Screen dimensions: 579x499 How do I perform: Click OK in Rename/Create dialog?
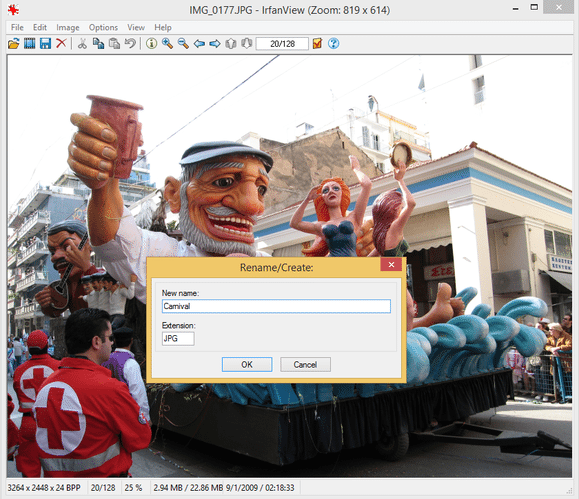coord(247,365)
